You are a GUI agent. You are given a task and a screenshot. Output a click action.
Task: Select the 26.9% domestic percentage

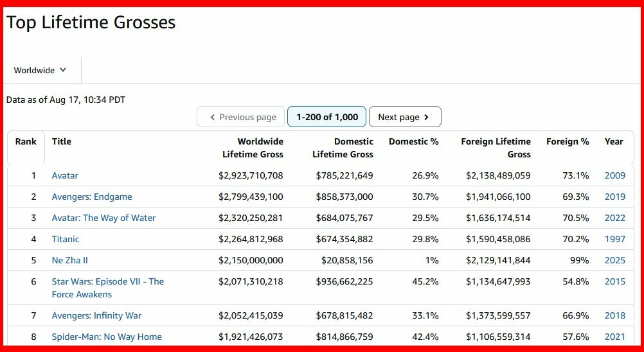point(425,175)
